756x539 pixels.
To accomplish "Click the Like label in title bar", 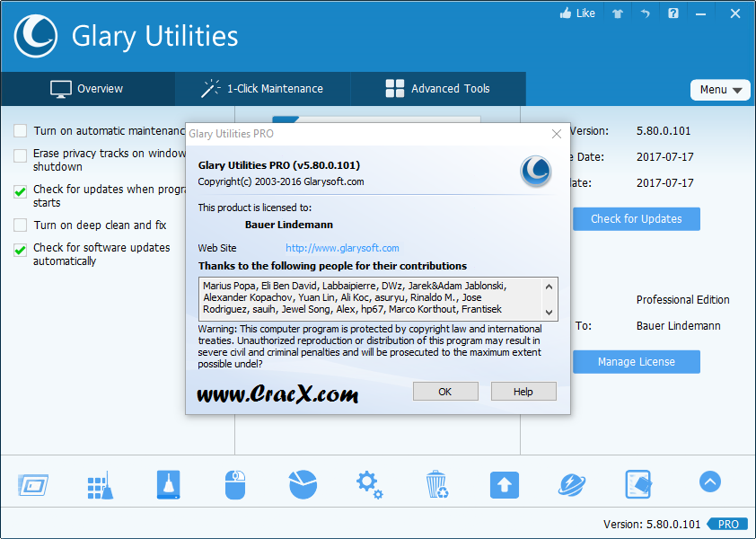I will point(585,13).
